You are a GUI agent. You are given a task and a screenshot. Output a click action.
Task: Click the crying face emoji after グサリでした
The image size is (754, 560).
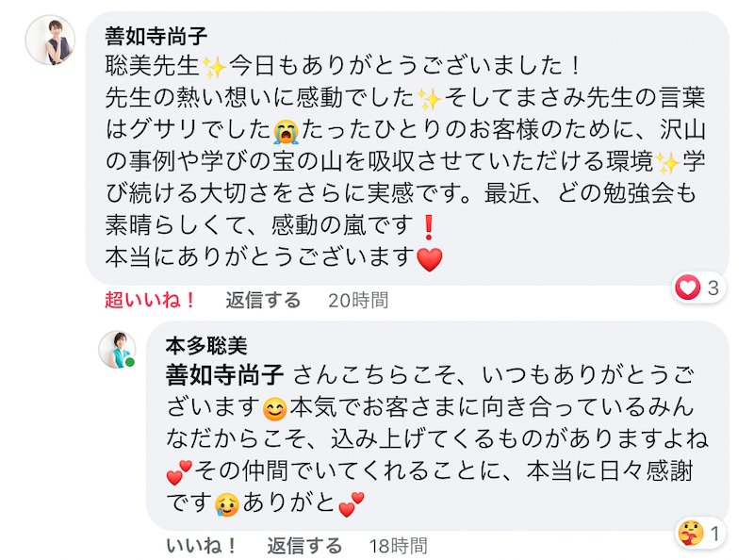pos(285,129)
